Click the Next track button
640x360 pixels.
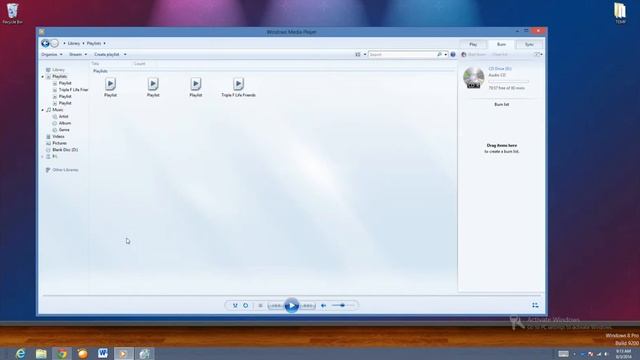(x=308, y=305)
